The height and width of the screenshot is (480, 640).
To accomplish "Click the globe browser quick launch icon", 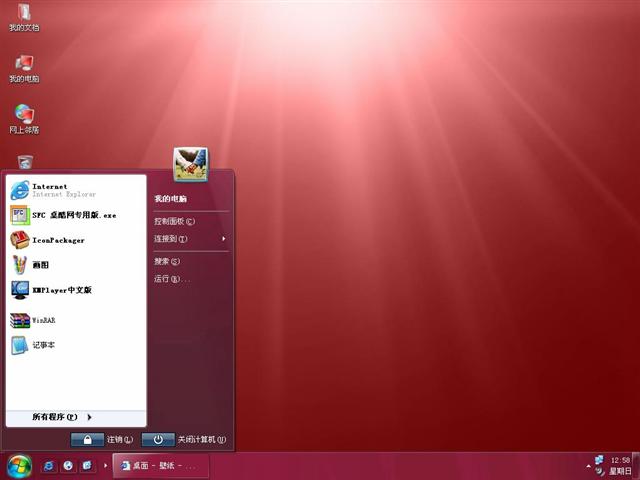I will [x=68, y=466].
